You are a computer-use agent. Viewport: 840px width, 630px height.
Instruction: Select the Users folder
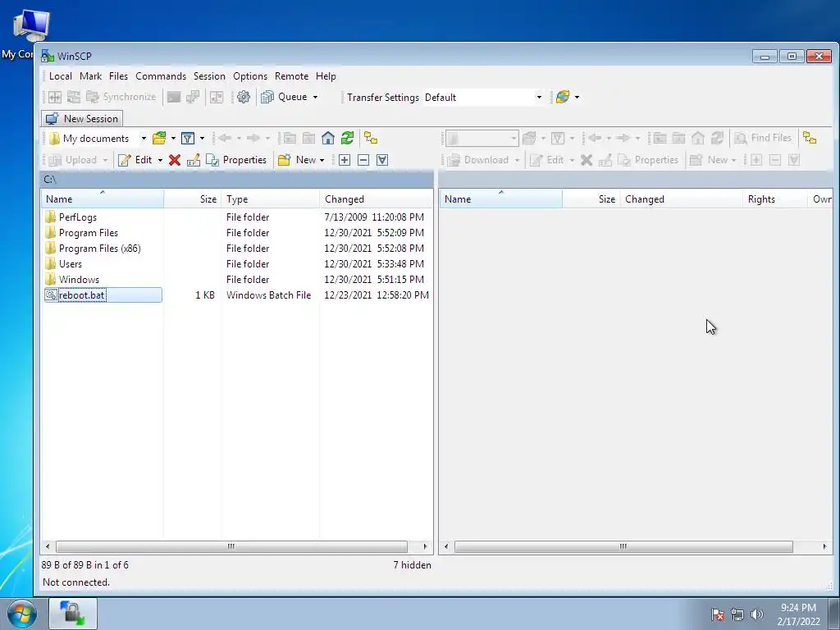[71, 263]
